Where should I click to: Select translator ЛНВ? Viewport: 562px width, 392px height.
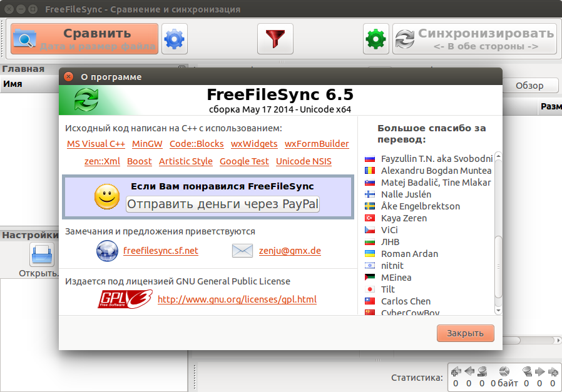click(390, 242)
